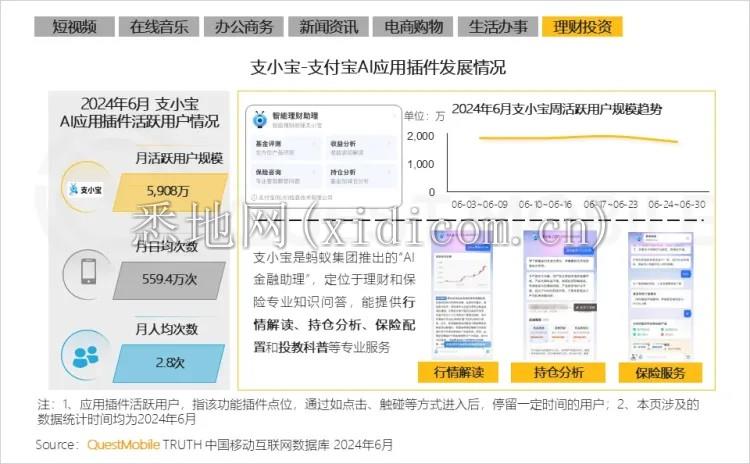
Task: Click the 06-03~06-09 x-axis label
Action: (x=479, y=204)
